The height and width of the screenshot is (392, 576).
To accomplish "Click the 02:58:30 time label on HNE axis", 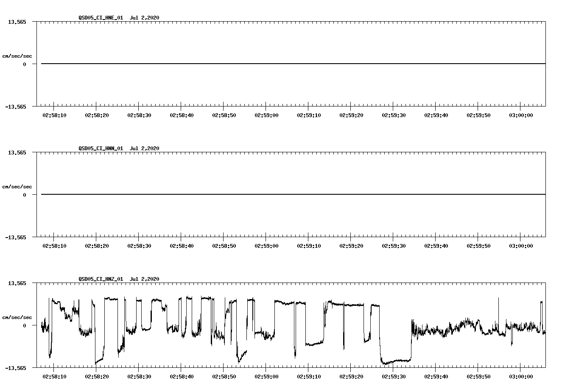I will [x=139, y=115].
